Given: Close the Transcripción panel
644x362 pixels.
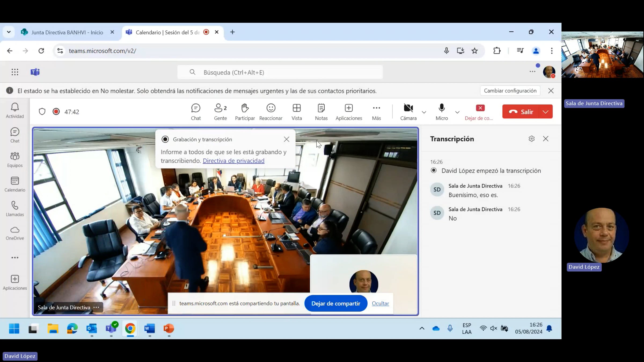Looking at the screenshot, I should (546, 139).
